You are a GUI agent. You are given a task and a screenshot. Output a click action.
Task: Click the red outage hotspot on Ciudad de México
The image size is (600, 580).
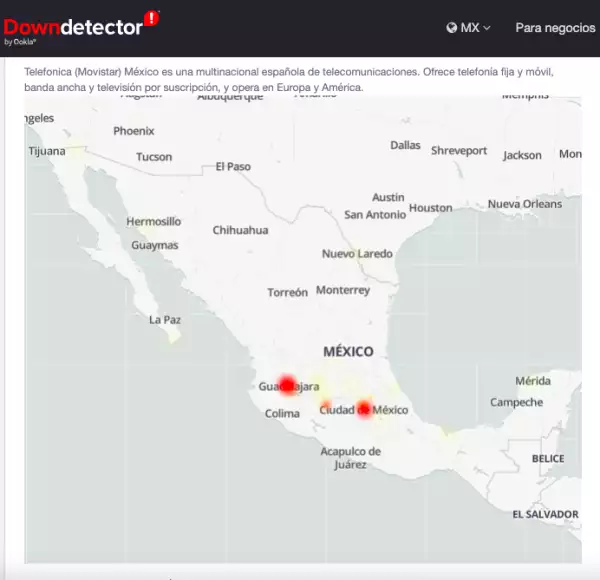(364, 408)
